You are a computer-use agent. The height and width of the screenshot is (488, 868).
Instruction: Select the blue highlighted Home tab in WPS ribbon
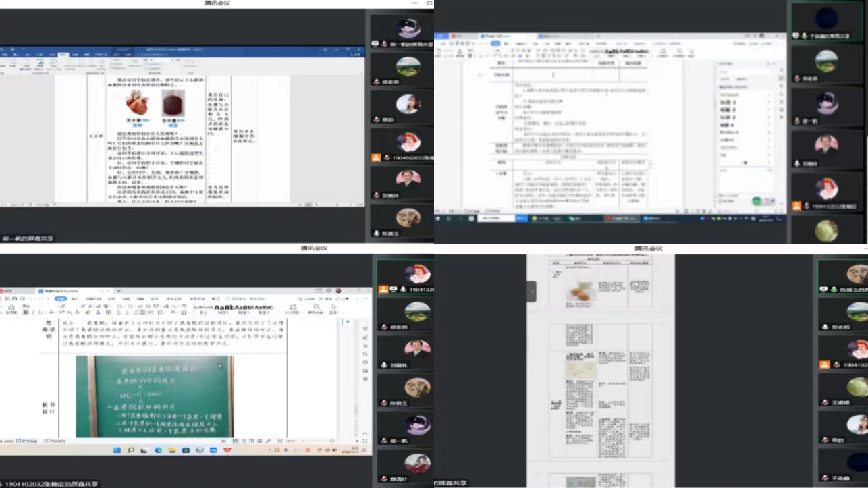(60, 298)
